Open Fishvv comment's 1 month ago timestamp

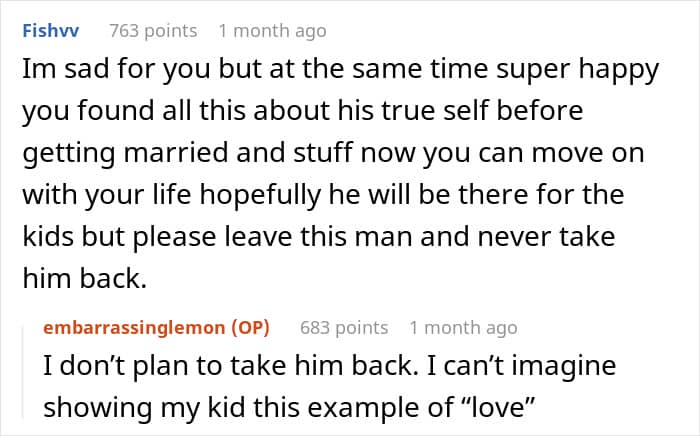tap(272, 31)
